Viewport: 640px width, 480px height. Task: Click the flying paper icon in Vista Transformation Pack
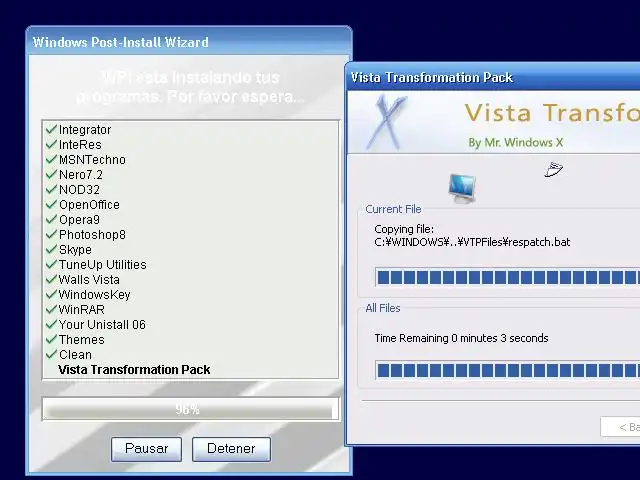(553, 169)
